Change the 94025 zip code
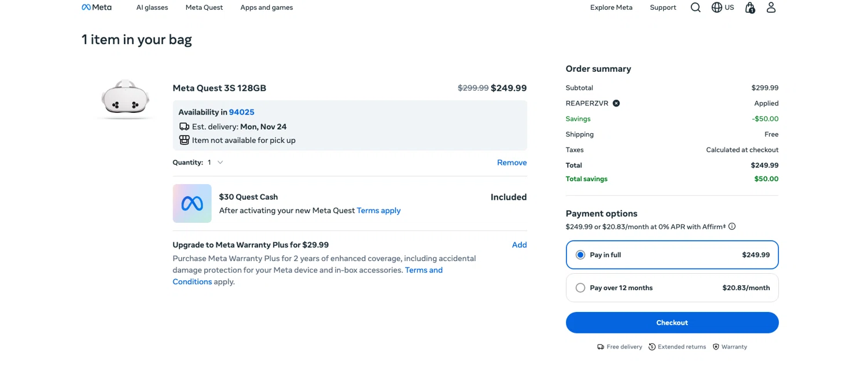Screen dimensions: 868x389 [x=241, y=112]
